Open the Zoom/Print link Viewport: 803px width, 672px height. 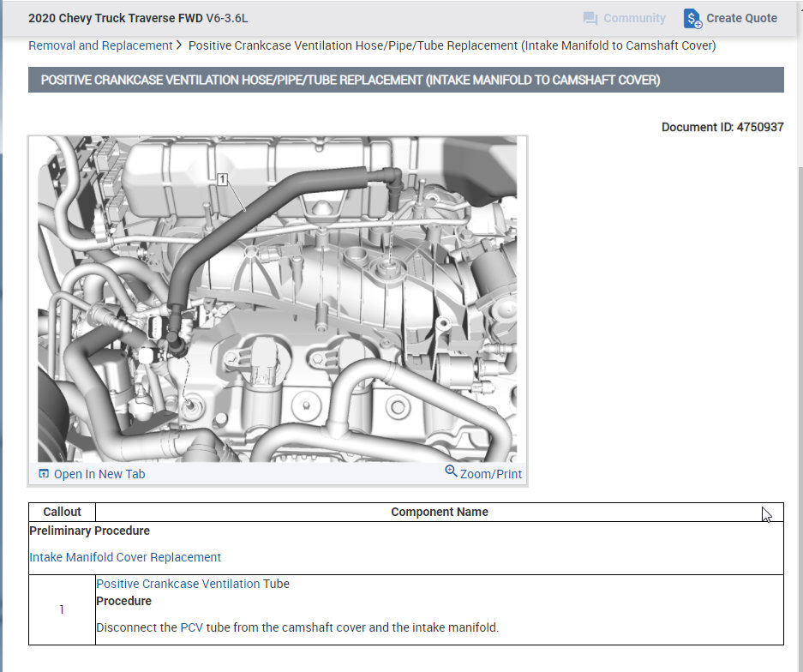490,474
